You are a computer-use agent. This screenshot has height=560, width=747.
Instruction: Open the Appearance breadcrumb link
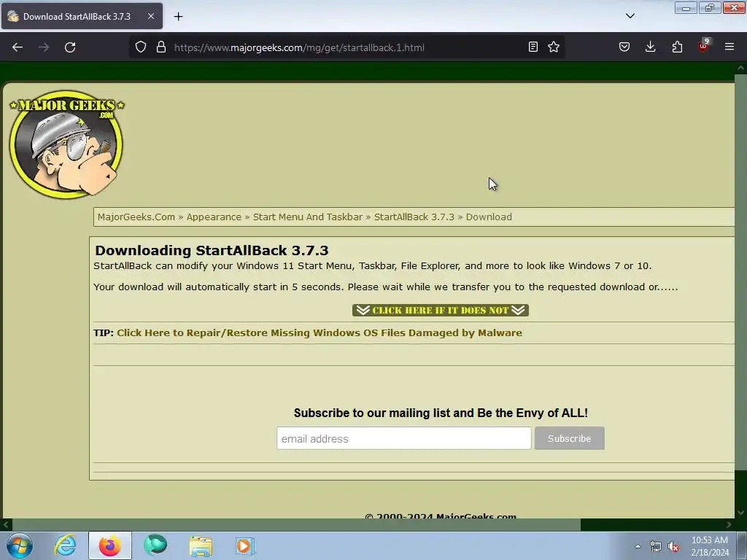214,217
